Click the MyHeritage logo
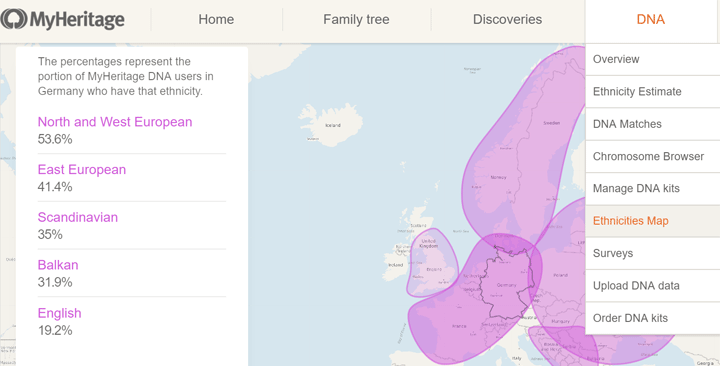The image size is (720, 366). [x=62, y=19]
